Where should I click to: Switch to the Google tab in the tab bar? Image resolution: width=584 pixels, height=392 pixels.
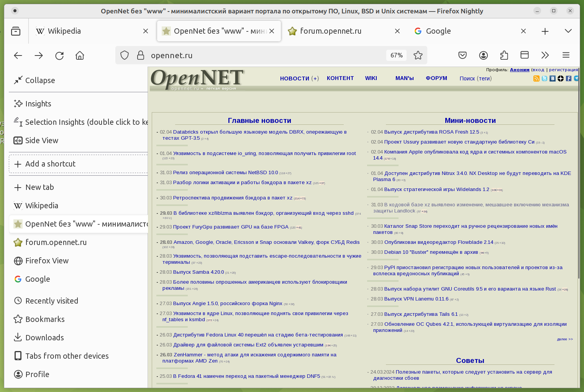point(471,31)
